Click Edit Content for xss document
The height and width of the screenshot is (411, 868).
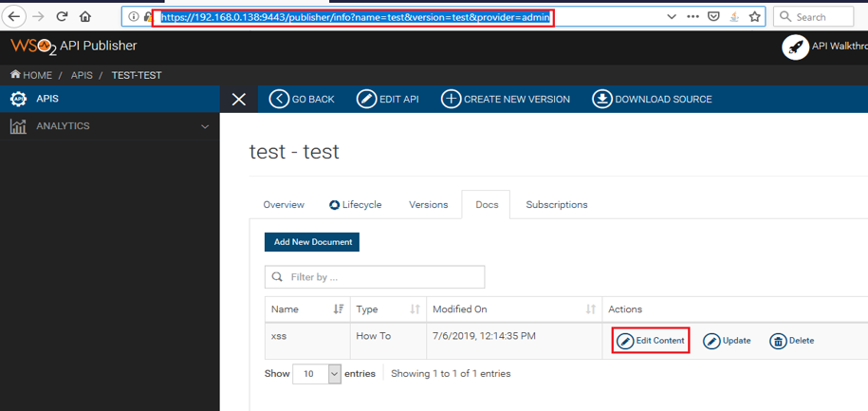(651, 341)
